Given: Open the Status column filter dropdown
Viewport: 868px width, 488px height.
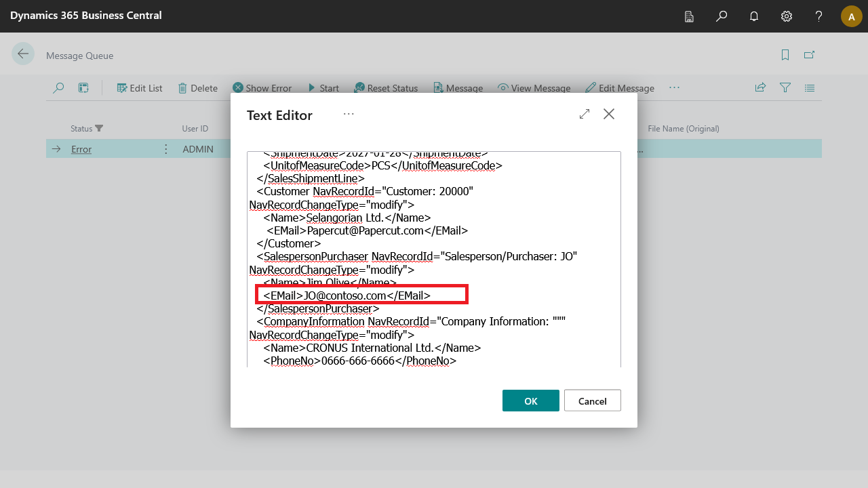Looking at the screenshot, I should click(x=99, y=129).
